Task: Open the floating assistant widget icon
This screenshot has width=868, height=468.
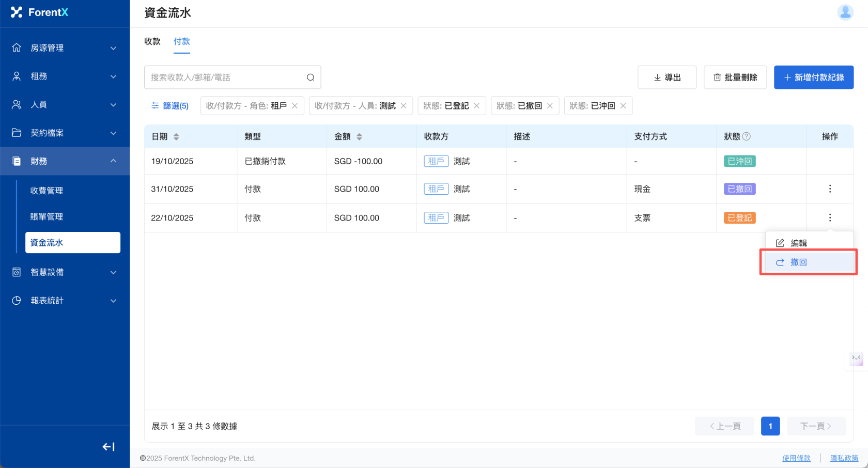Action: 856,358
